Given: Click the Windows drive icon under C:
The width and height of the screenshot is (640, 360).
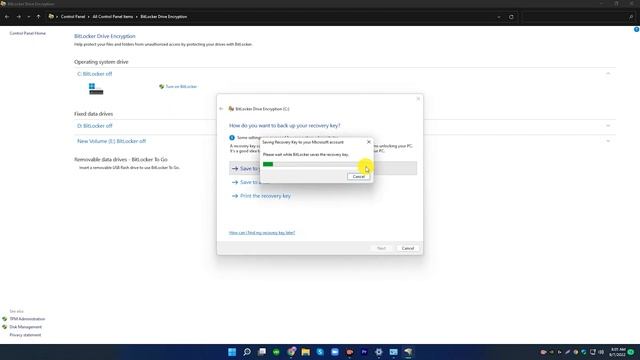Looking at the screenshot, I should [96, 89].
